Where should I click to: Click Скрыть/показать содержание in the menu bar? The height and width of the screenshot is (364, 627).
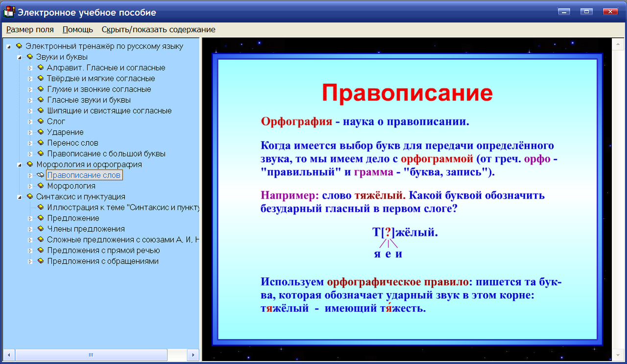(158, 29)
